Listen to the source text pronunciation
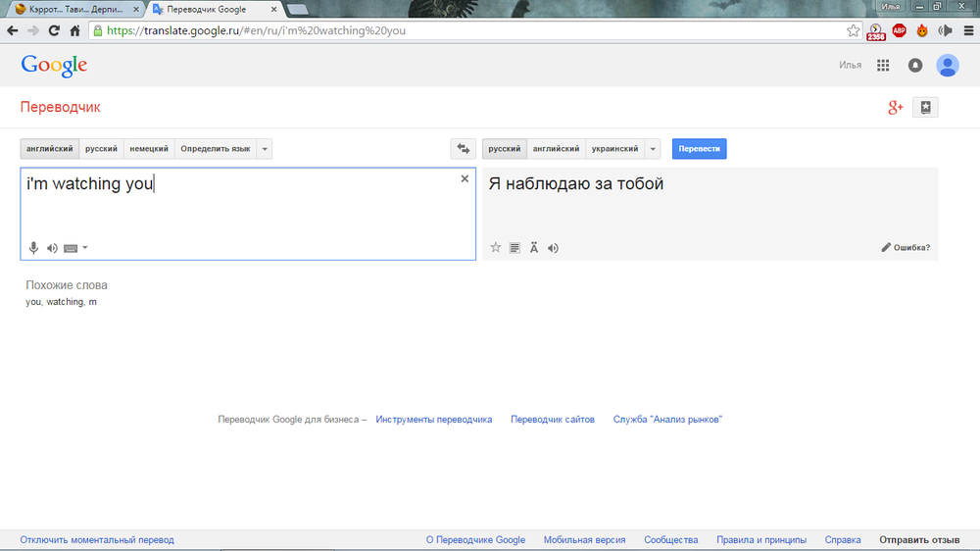 (x=53, y=248)
